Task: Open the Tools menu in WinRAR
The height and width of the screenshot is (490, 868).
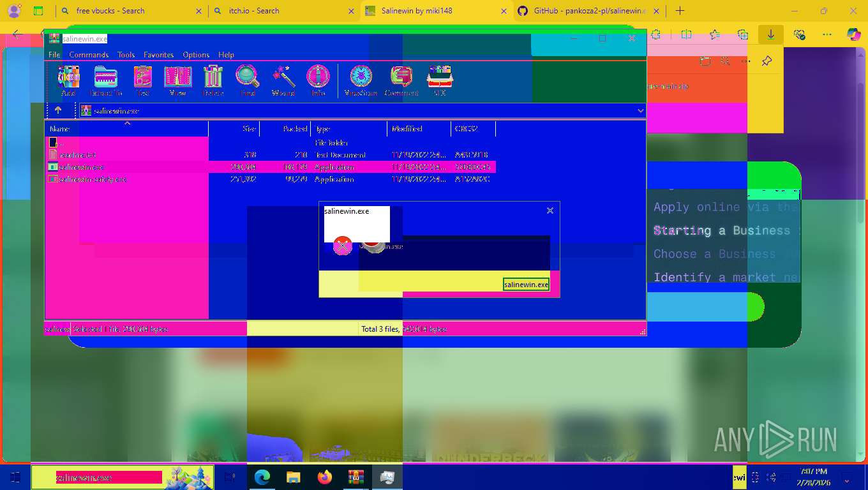Action: point(126,55)
